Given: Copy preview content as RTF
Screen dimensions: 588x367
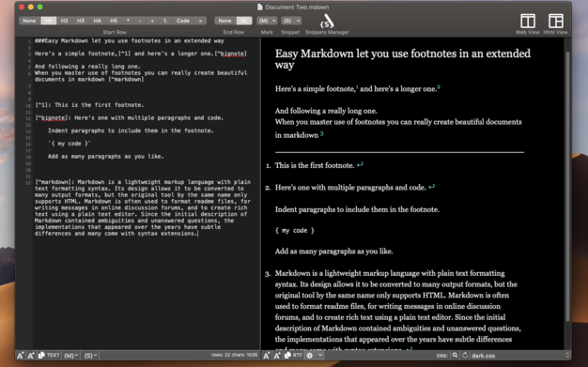Looking at the screenshot, I should 294,355.
